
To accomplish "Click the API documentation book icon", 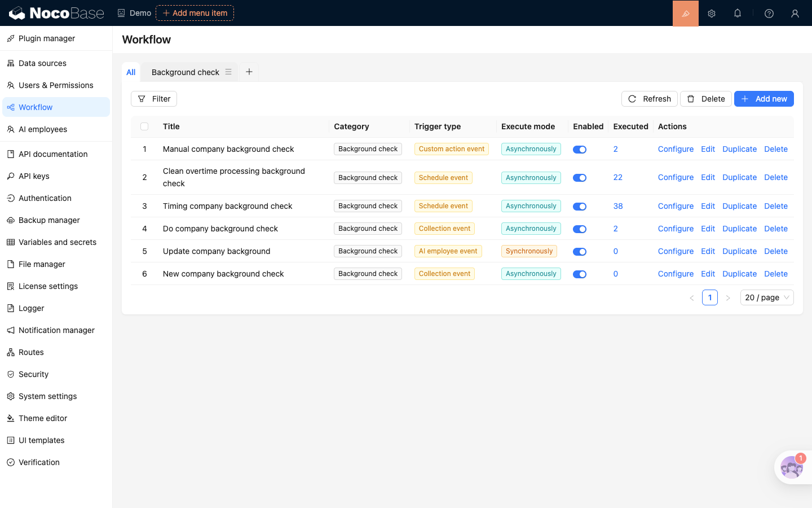I will point(11,154).
